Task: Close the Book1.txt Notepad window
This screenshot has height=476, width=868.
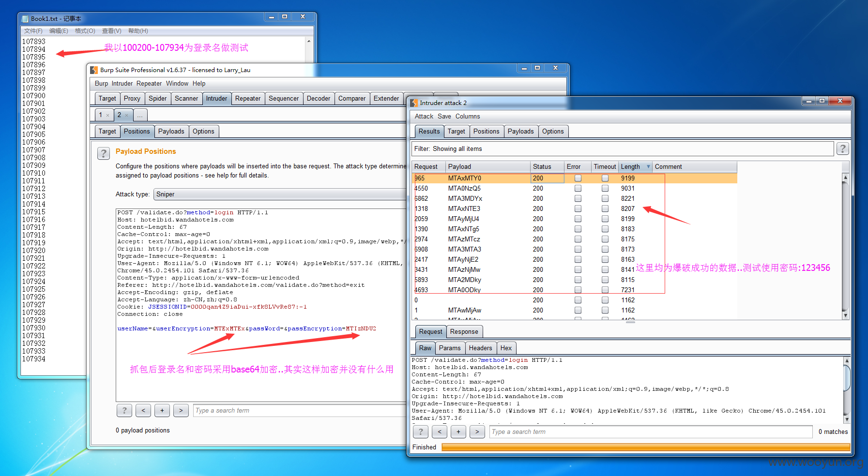Action: [x=303, y=17]
